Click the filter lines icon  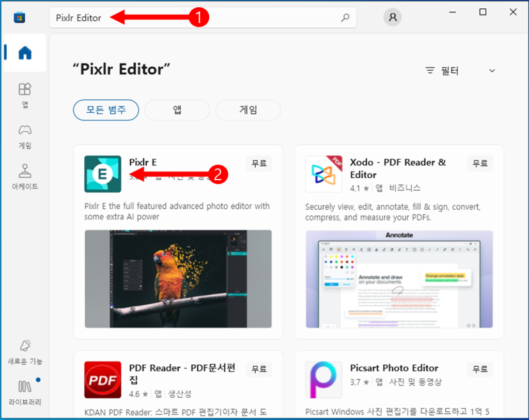point(430,70)
